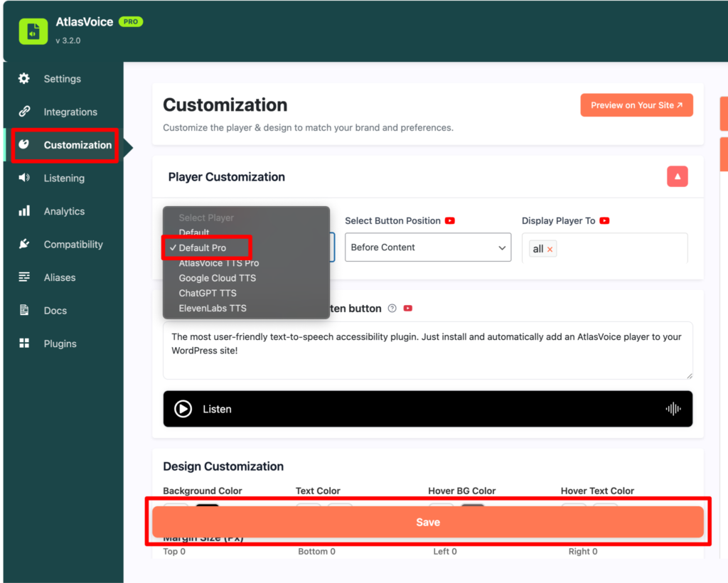Screen dimensions: 728x583
Task: Choose Default in the player list
Action: point(194,232)
